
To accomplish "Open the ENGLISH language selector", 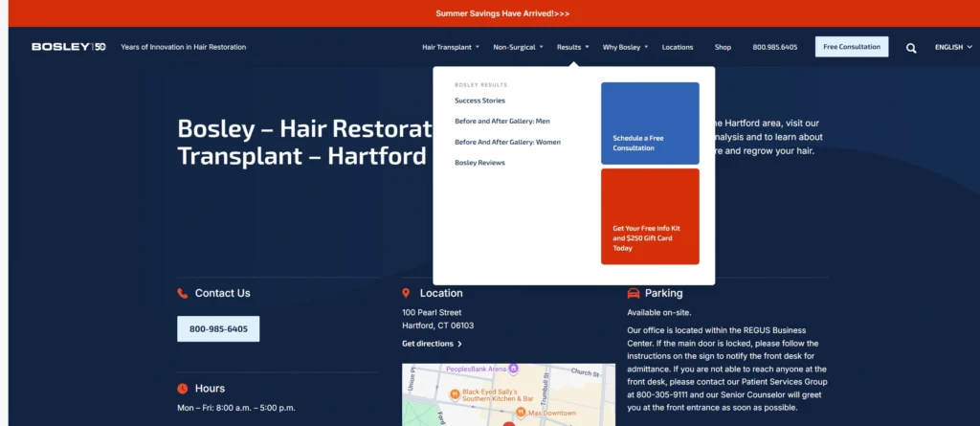I will click(x=953, y=47).
